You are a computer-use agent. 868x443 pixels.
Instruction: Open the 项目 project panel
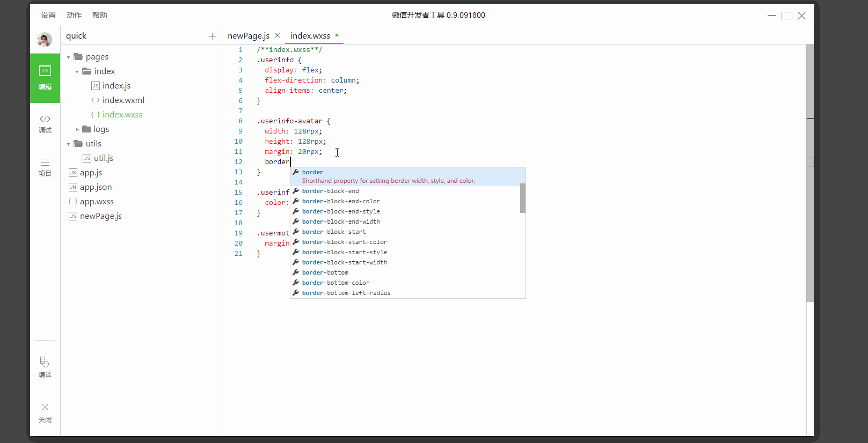[x=45, y=167]
